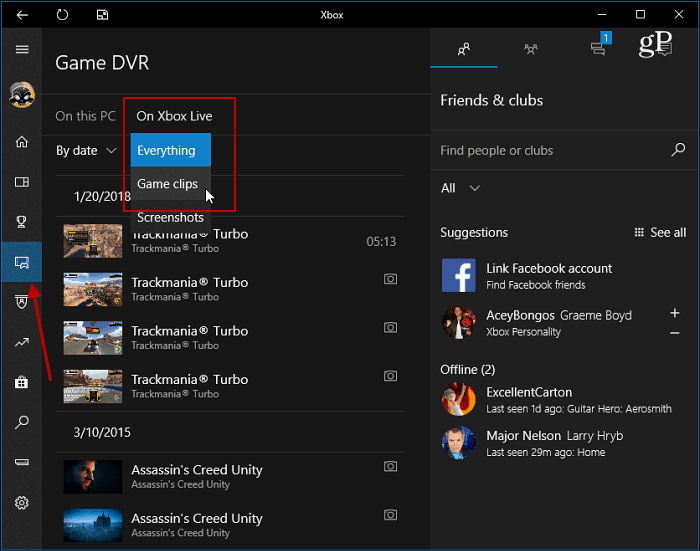Click the Facebook logo icon
Image resolution: width=700 pixels, height=551 pixels.
(458, 276)
